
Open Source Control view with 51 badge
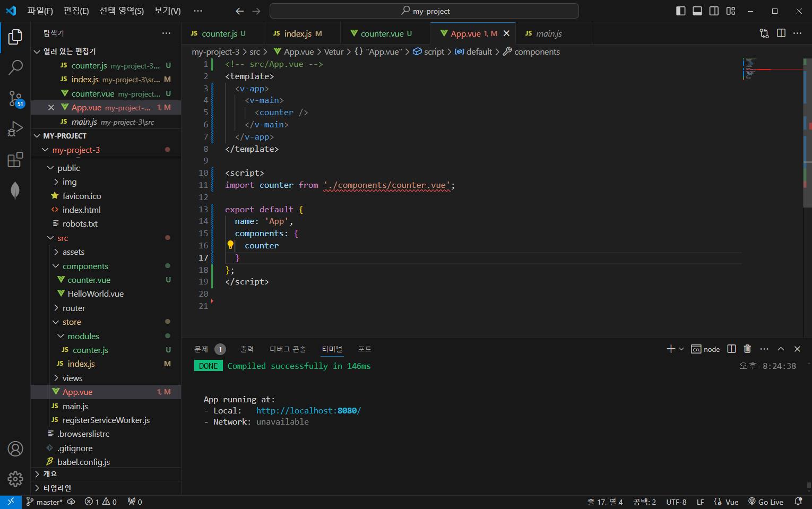pyautogui.click(x=15, y=98)
